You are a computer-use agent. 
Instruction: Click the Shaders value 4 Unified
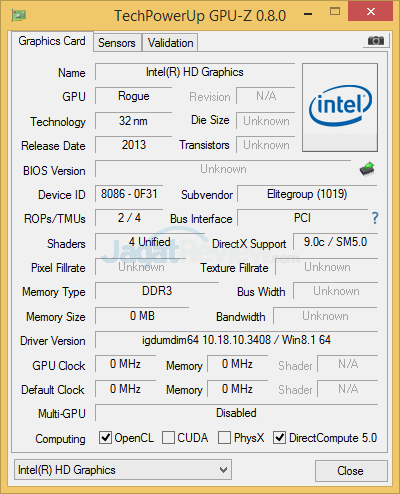[x=150, y=242]
